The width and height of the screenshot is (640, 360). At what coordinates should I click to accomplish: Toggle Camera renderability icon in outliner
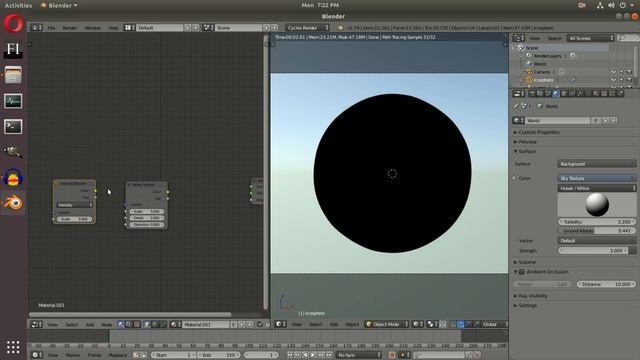pyautogui.click(x=629, y=72)
